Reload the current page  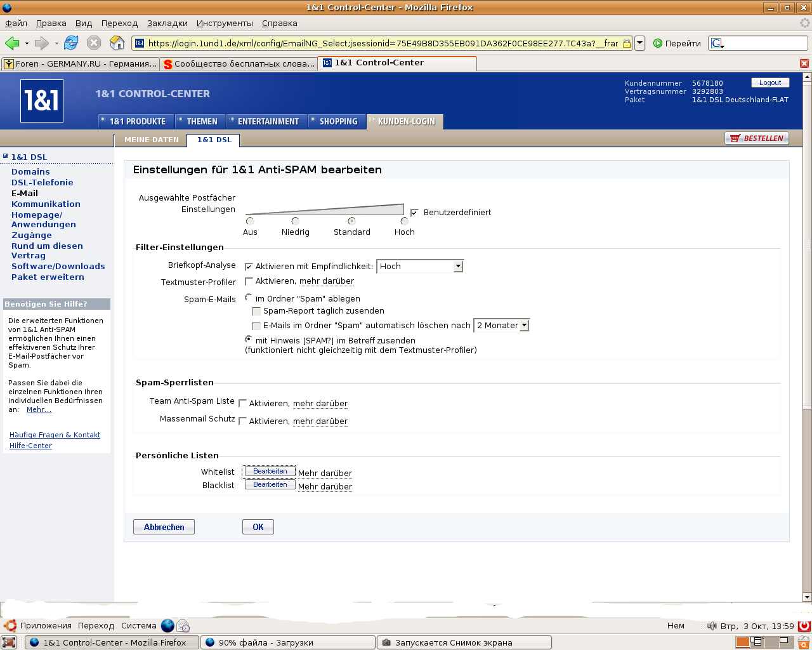[71, 43]
